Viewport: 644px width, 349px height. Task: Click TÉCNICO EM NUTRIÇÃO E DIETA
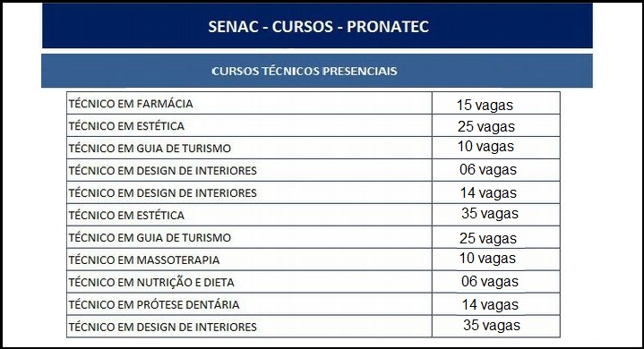pos(151,282)
